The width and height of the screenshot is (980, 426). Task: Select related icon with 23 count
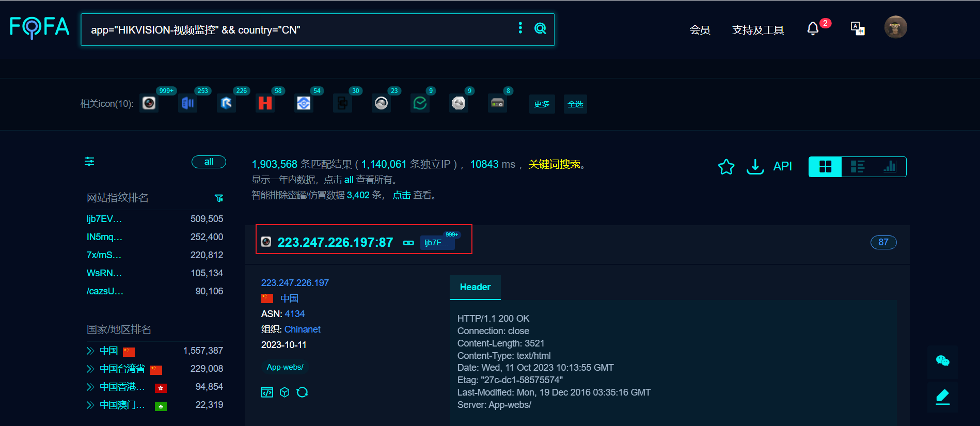click(382, 103)
